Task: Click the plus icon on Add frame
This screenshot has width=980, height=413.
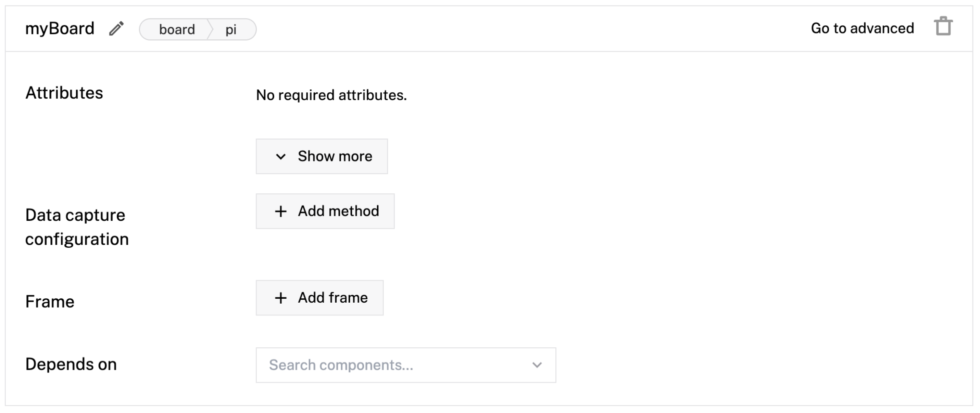Action: pos(280,297)
